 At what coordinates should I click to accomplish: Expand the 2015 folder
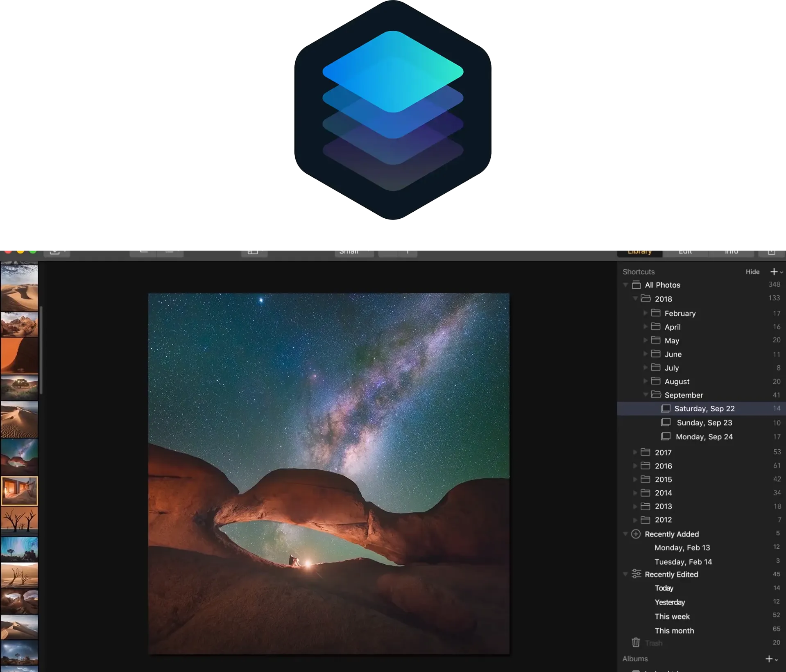[635, 479]
